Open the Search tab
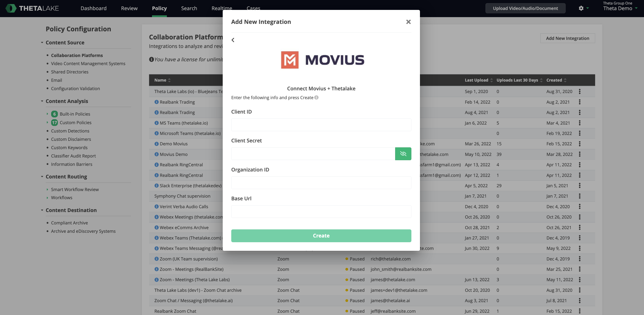Viewport: 644px width, 315px height. (x=189, y=8)
